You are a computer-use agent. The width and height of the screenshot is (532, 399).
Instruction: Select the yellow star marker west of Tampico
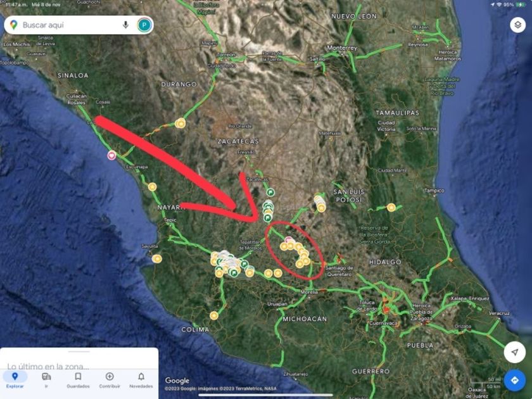[391, 207]
